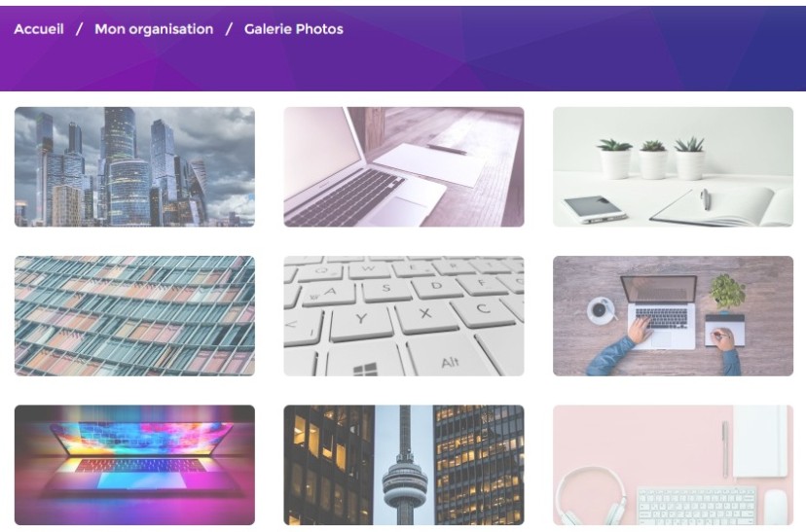This screenshot has height=532, width=806.
Task: Select the Galerie Photos breadcrumb
Action: 294,29
